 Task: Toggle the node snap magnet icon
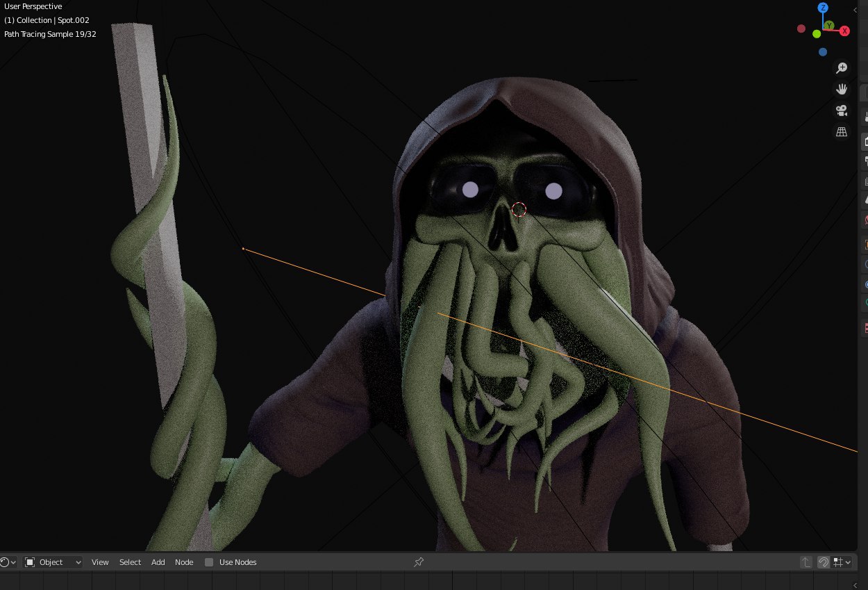tap(824, 562)
